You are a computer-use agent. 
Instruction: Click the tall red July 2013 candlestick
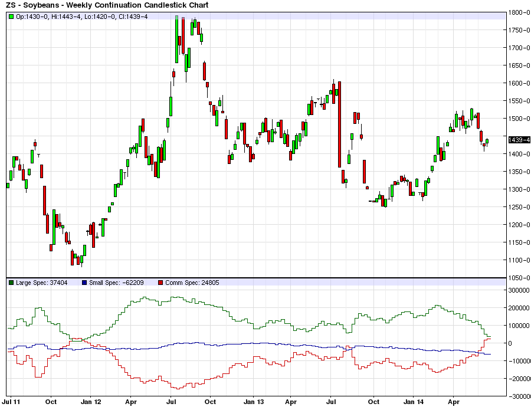click(x=339, y=124)
